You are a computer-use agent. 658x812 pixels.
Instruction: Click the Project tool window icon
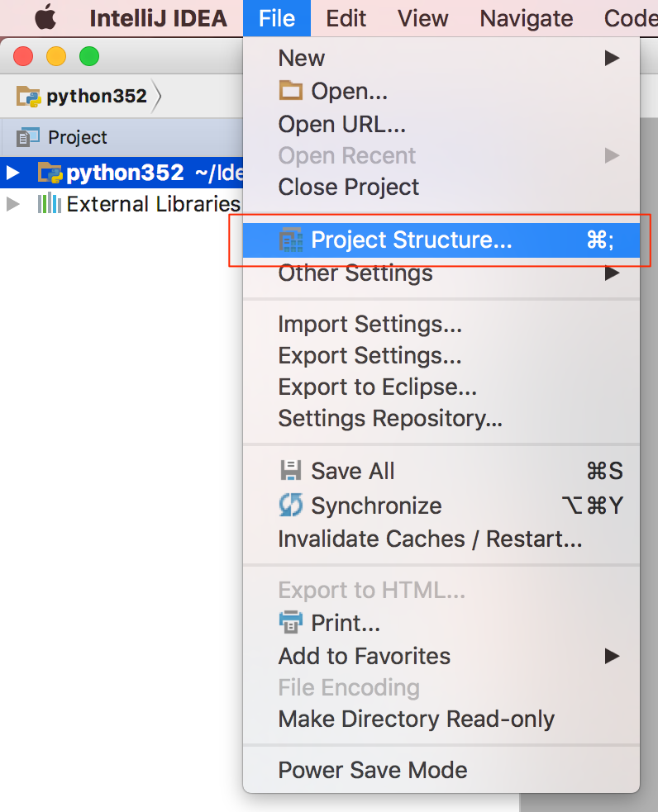pos(28,137)
